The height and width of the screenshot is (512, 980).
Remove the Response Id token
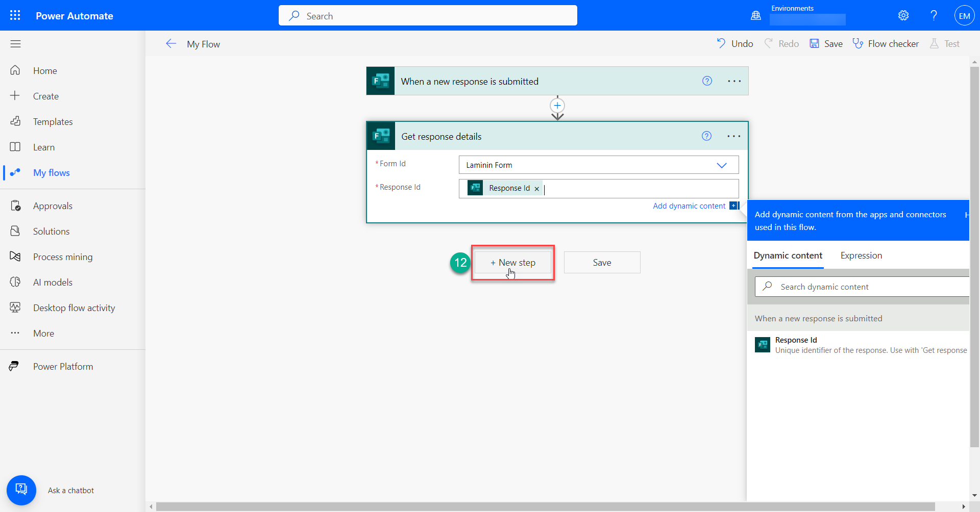pyautogui.click(x=536, y=189)
